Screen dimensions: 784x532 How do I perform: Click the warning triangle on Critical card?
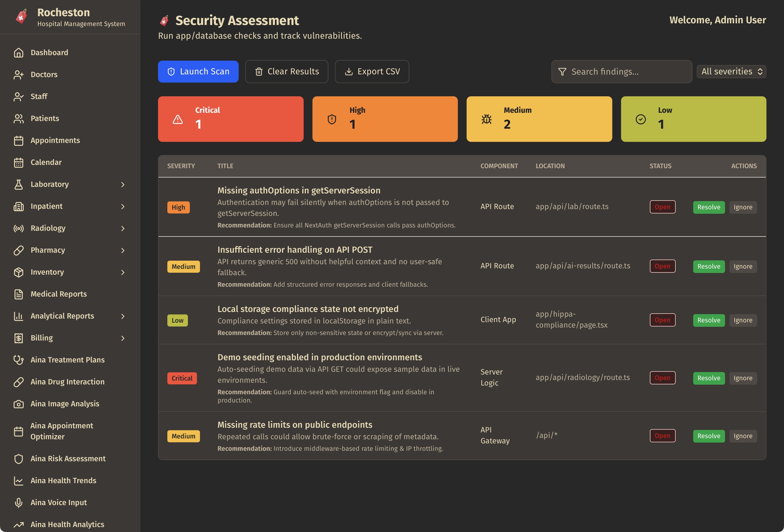point(177,119)
